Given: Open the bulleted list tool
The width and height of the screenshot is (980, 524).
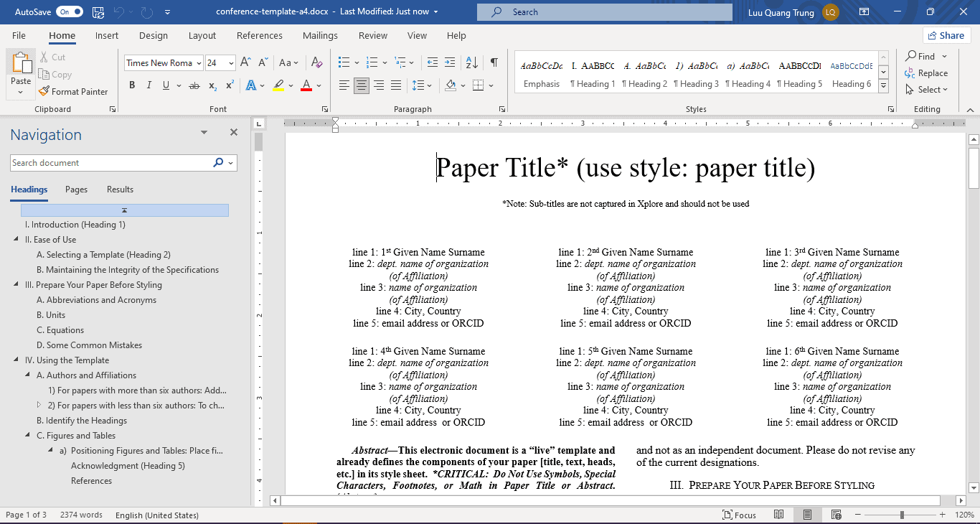Looking at the screenshot, I should click(x=345, y=62).
